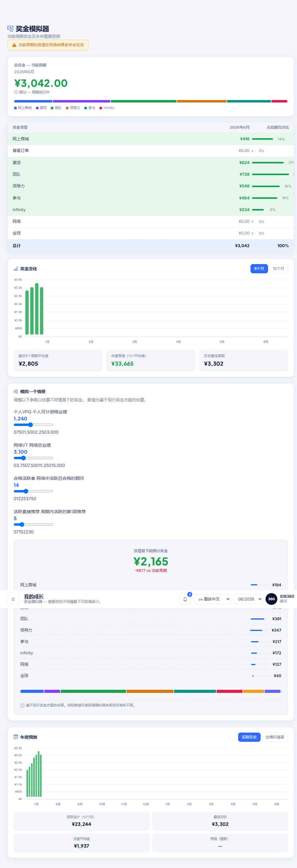The height and width of the screenshot is (868, 297).
Task: Click the warning triangle icon in banner
Action: 14,45
